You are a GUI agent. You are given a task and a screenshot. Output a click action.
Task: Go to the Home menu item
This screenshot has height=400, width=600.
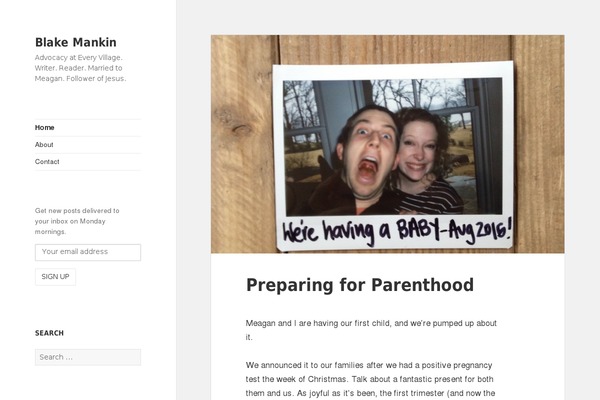pos(44,127)
